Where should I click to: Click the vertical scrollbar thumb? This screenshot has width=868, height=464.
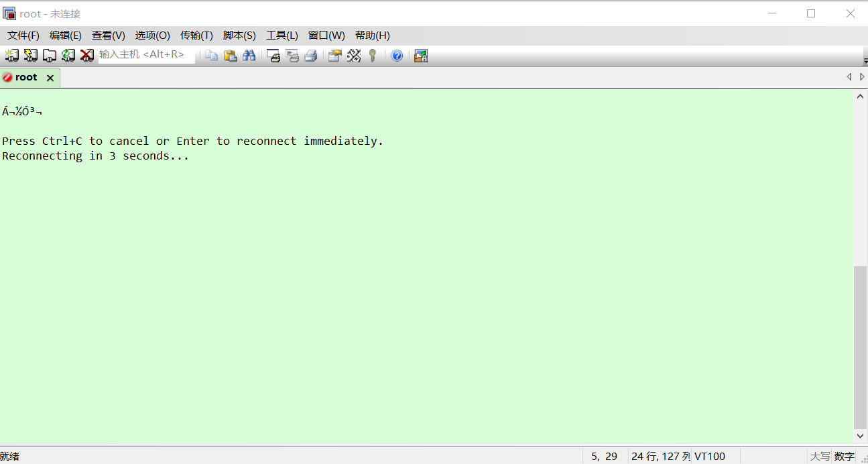pos(861,348)
